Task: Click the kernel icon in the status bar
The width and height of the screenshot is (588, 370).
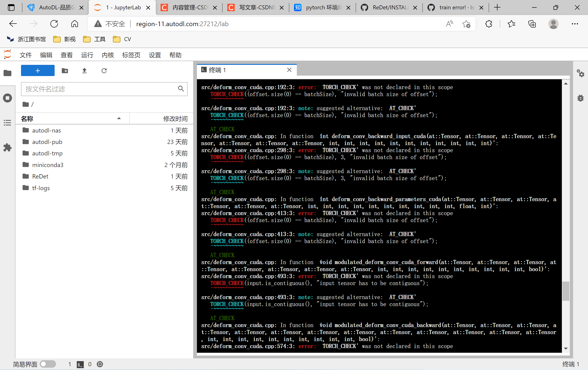Action: 100,364
